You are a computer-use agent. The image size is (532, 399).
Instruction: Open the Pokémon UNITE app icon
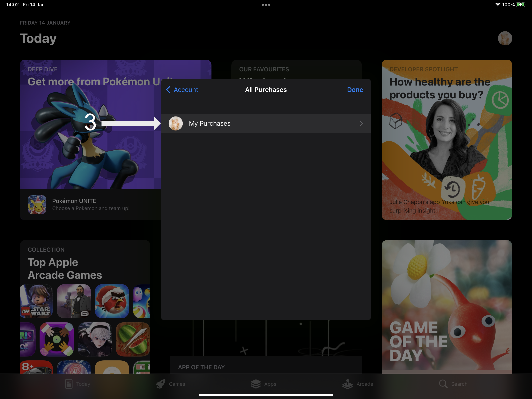tap(37, 205)
